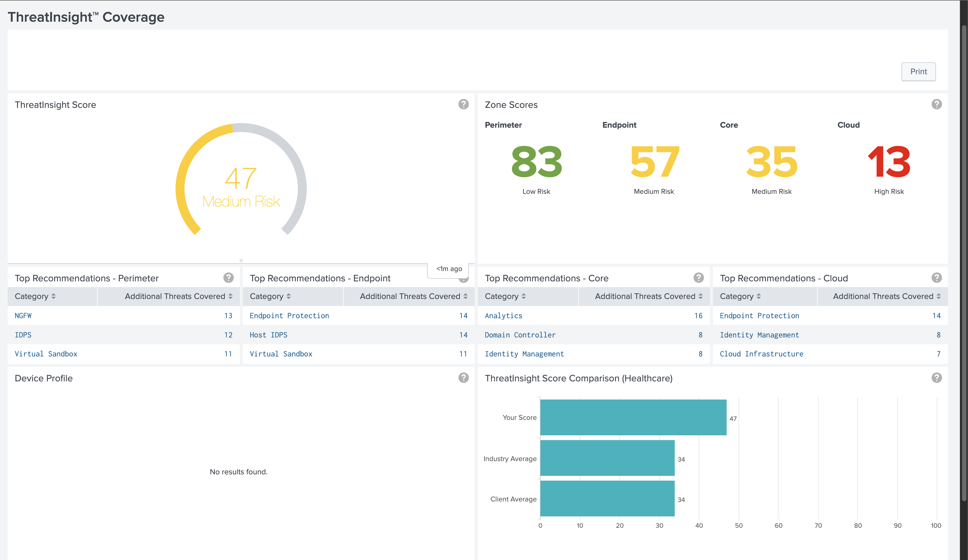Viewport: 968px width, 560px height.
Task: Open Zone Scores help question-mark icon
Action: [x=936, y=104]
